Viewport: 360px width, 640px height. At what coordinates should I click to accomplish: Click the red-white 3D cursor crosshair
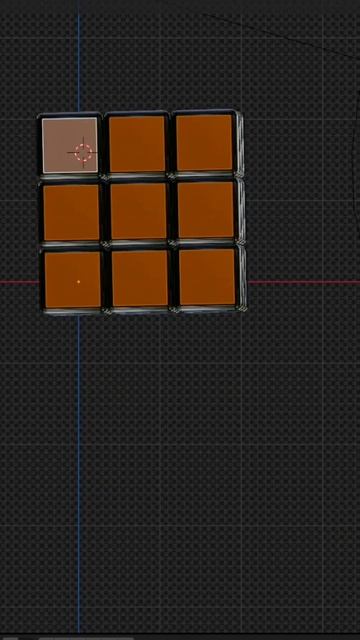[x=84, y=152]
